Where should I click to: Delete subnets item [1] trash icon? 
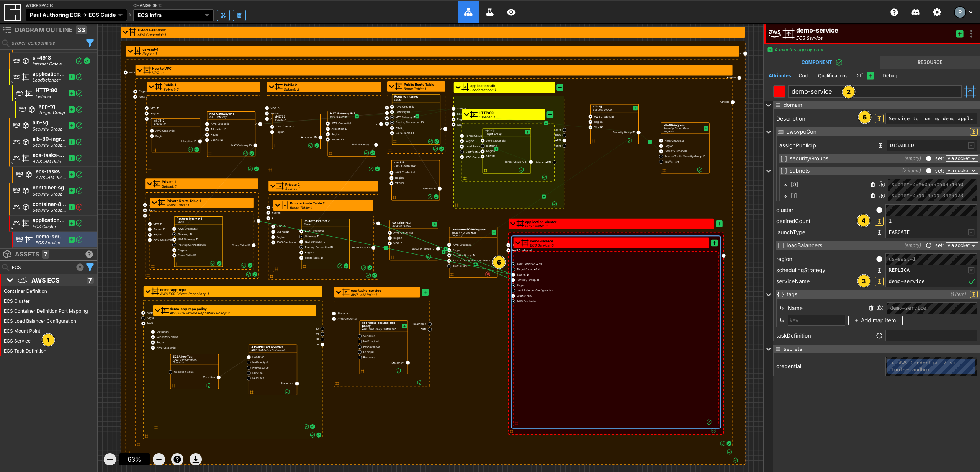tap(872, 196)
